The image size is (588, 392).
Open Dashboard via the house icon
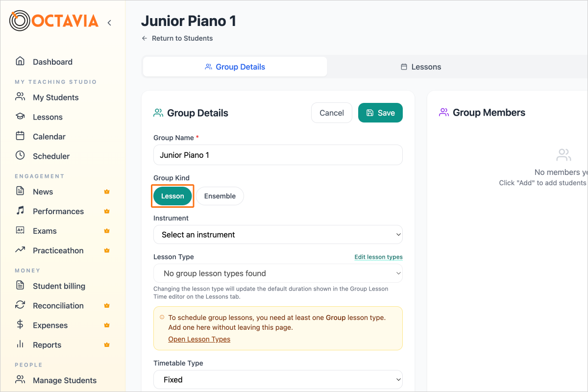[x=20, y=61]
